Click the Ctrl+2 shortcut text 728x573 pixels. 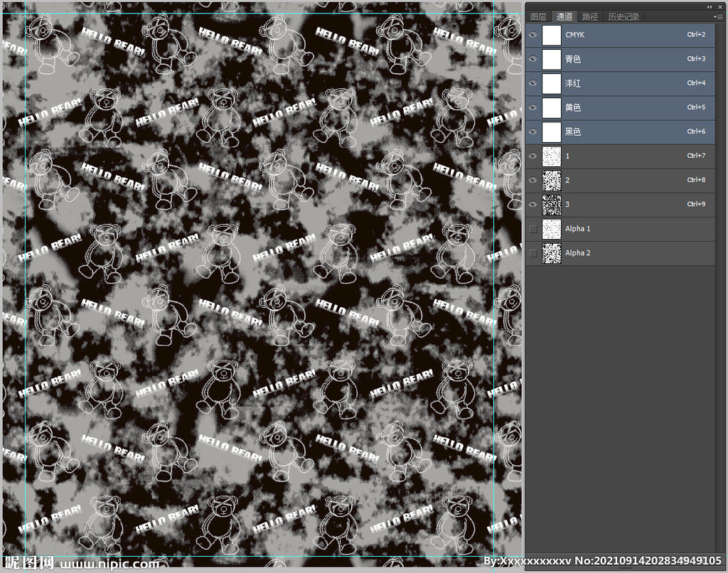pos(696,34)
